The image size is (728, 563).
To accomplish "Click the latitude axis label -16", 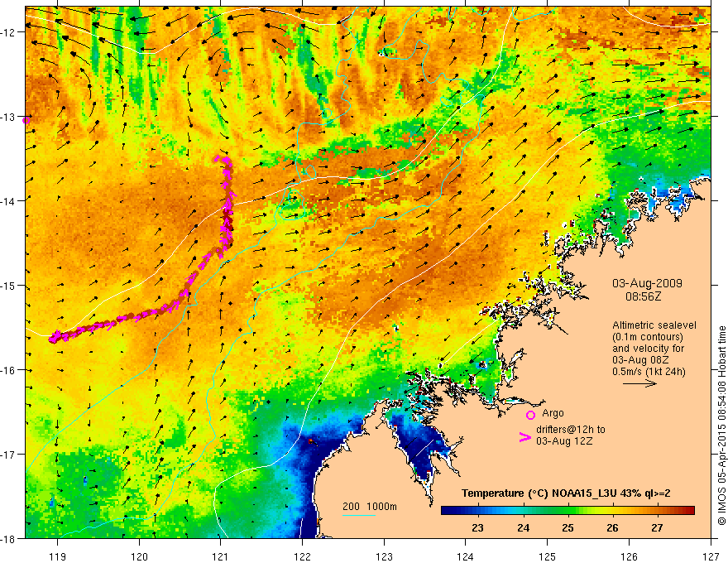I will (x=9, y=370).
